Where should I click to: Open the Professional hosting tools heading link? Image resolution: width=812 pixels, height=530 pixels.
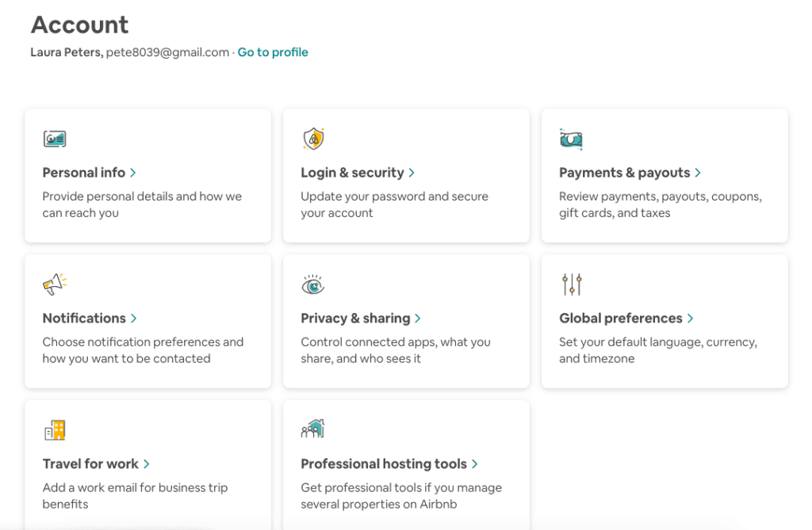[384, 463]
